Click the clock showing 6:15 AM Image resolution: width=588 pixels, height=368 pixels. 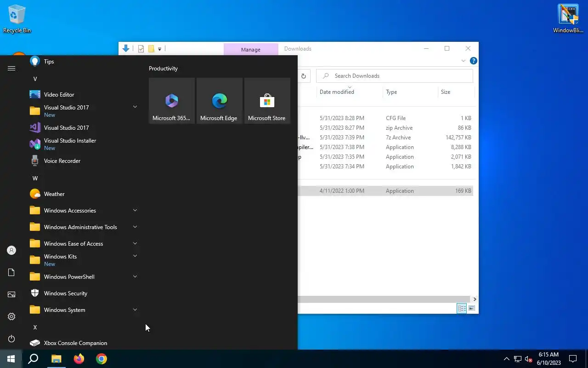coord(548,355)
